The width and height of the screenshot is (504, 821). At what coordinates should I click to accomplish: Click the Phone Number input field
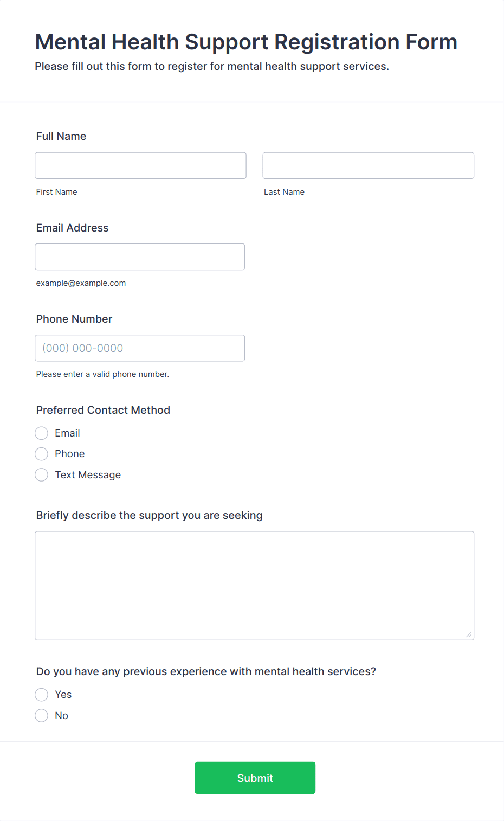coord(140,348)
